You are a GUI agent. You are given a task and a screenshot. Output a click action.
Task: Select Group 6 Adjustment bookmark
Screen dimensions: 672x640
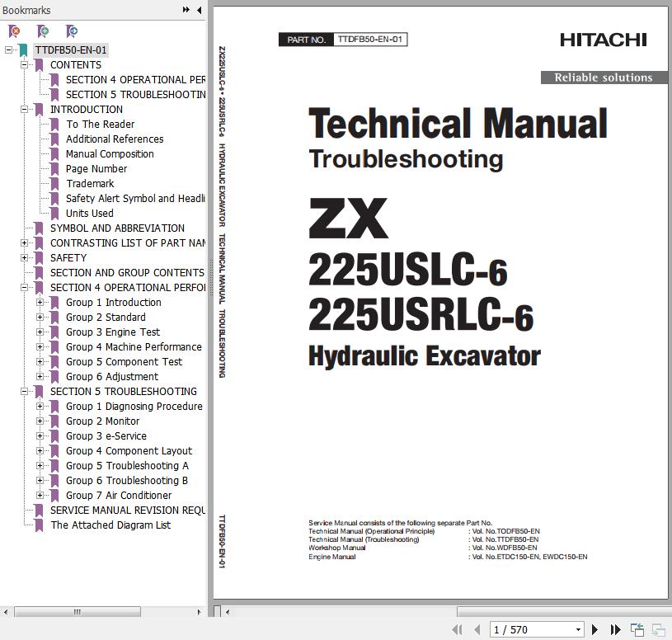[112, 377]
